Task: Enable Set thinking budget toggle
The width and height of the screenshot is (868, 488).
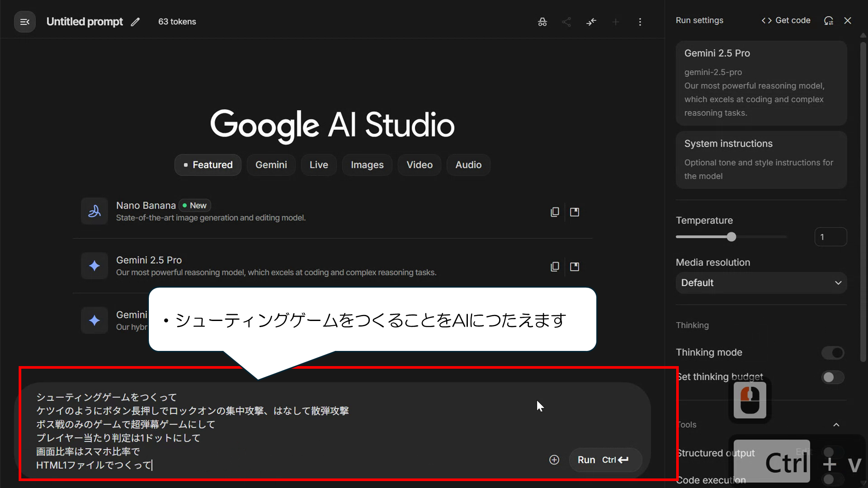Action: coord(832,377)
